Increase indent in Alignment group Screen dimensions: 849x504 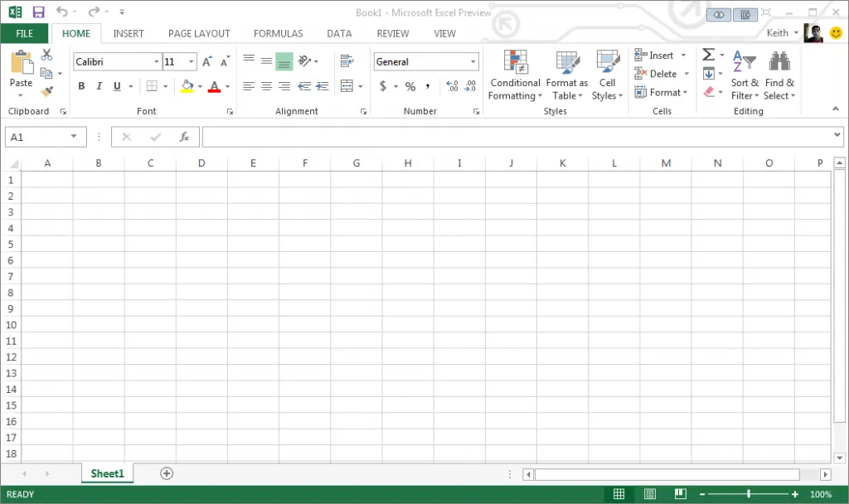pyautogui.click(x=323, y=86)
